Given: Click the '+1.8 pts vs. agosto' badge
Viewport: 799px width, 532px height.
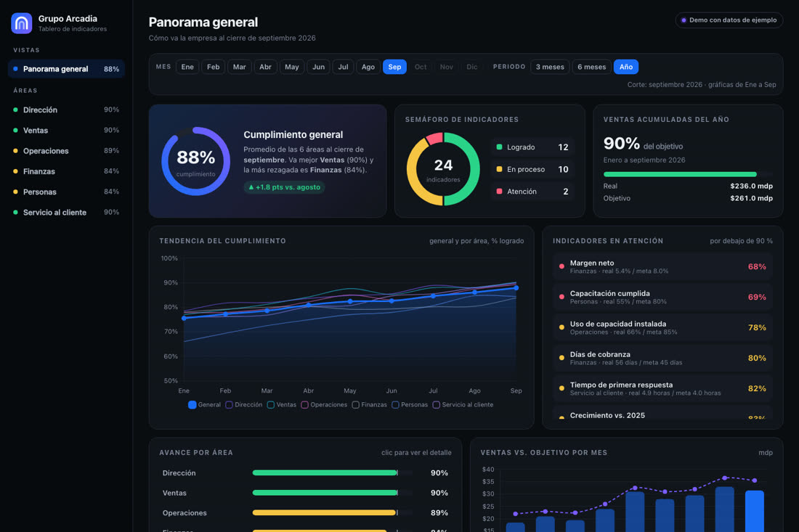Looking at the screenshot, I should (284, 187).
